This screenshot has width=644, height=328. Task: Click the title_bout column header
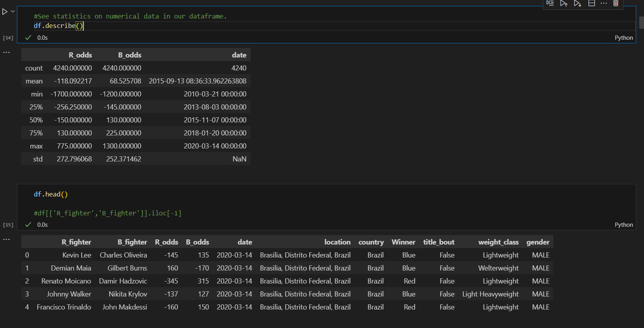tap(439, 242)
